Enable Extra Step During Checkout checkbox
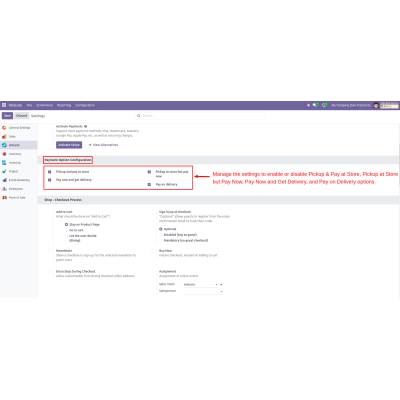400x400 pixels. click(49, 271)
